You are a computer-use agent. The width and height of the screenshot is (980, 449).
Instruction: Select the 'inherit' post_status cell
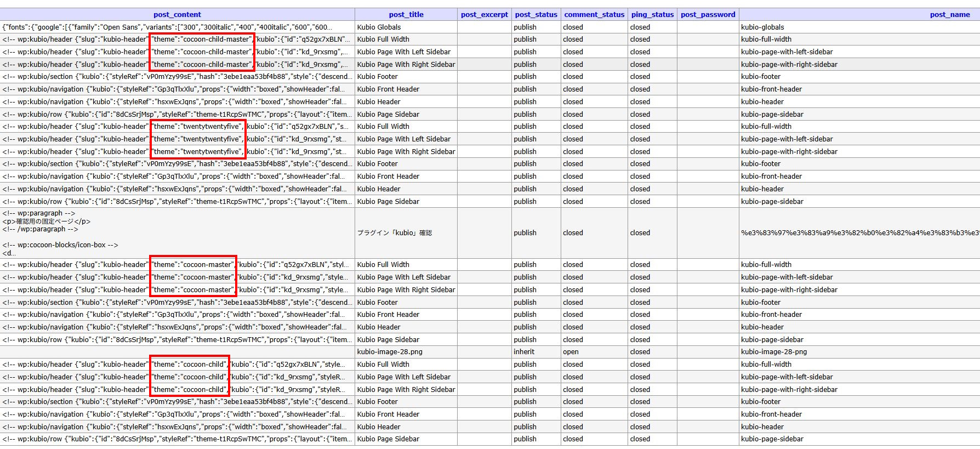tap(536, 352)
